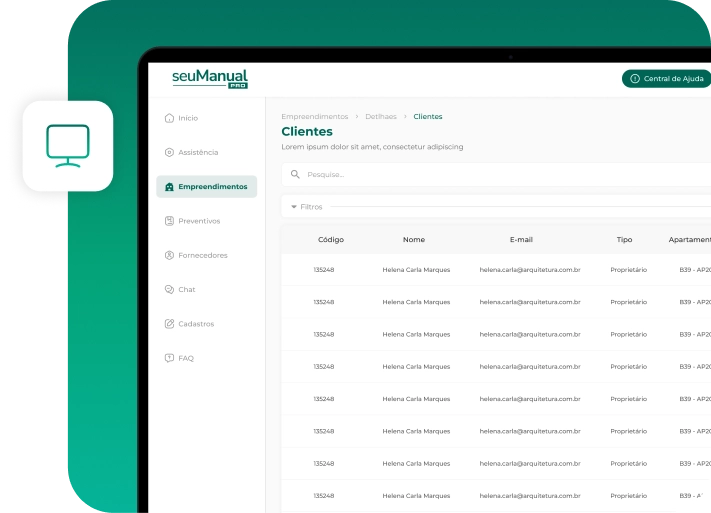Click the seuManual PRO logo

(x=210, y=79)
